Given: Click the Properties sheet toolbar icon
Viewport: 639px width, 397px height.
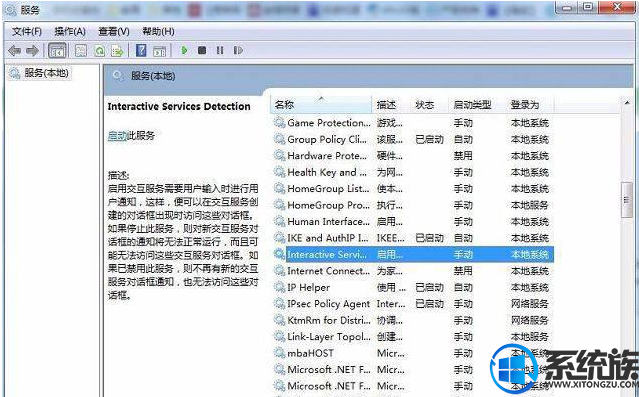Looking at the screenshot, I should (x=81, y=51).
